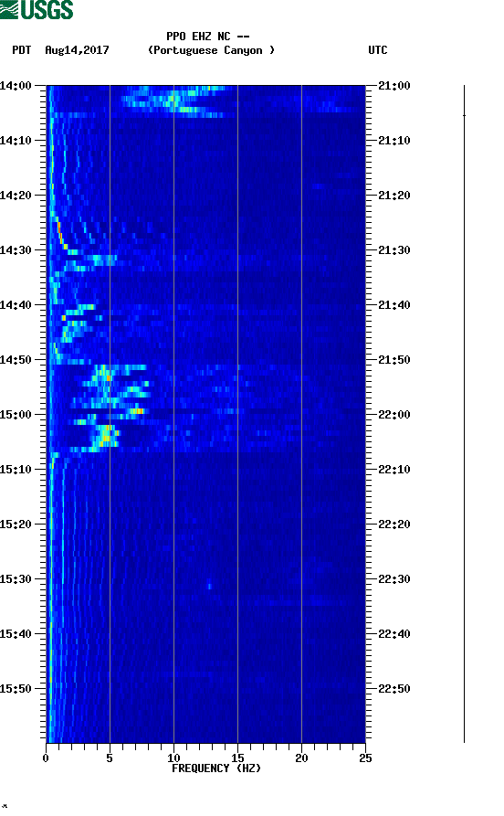Image resolution: width=504 pixels, height=816 pixels.
Task: Click the 15:00 PDT time label
Action: (16, 415)
